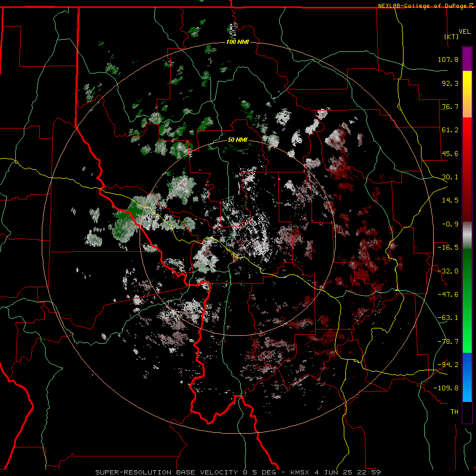Click the 76.7 value on the velocity scale
This screenshot has width=476, height=476.
click(x=450, y=106)
